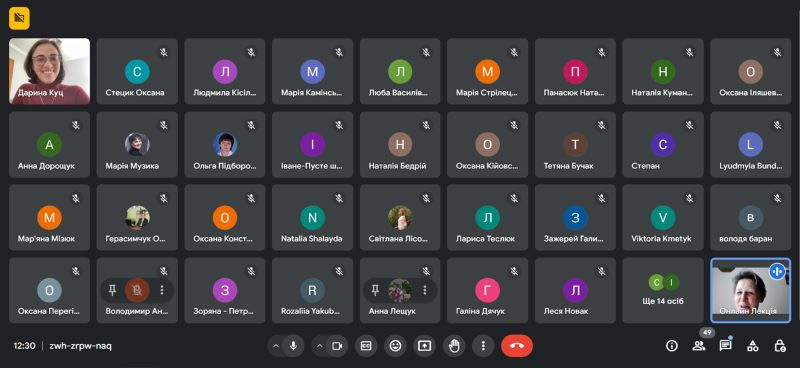Open three-dot menu on Володимир tile
800x368 pixels.
(x=162, y=290)
